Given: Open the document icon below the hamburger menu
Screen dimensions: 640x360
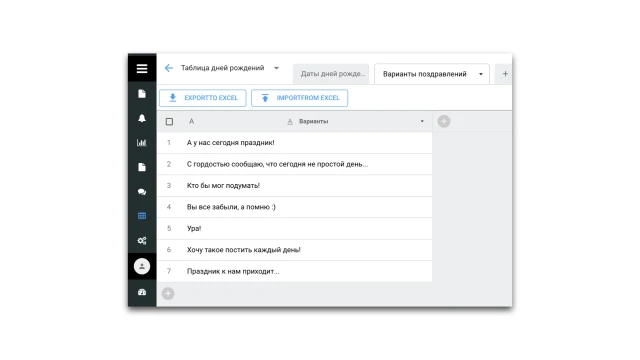Looking at the screenshot, I should pos(142,94).
